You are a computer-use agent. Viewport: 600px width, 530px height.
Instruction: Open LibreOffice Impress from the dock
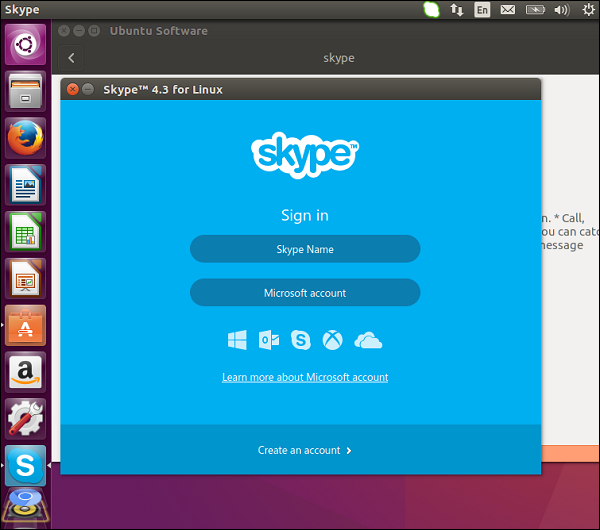point(25,279)
